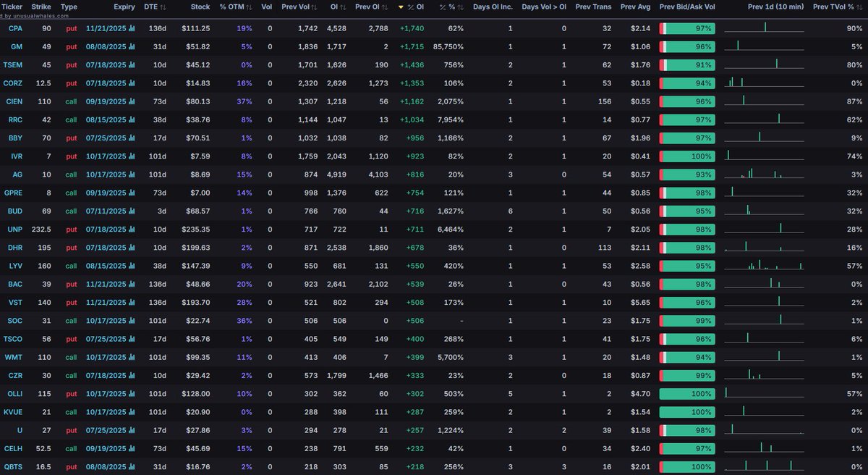Open chart icon in the SOC row

tap(132, 321)
